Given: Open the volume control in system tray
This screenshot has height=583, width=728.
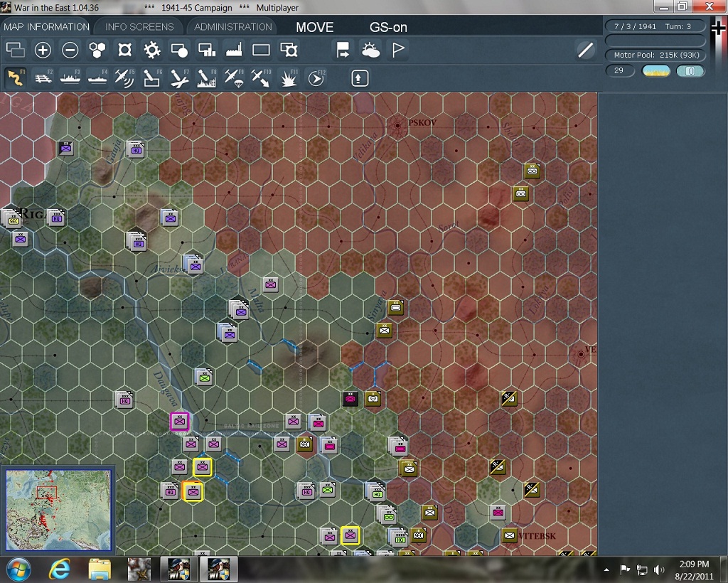Looking at the screenshot, I should point(658,569).
